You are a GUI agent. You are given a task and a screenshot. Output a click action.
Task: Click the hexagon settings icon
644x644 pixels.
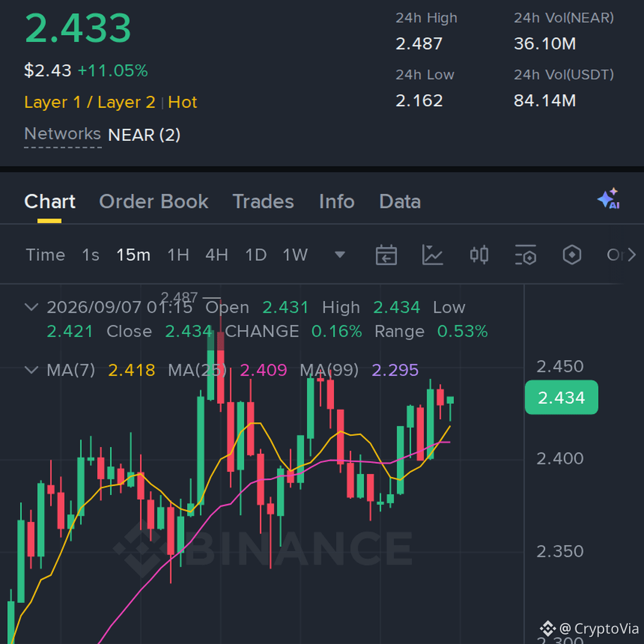click(572, 255)
